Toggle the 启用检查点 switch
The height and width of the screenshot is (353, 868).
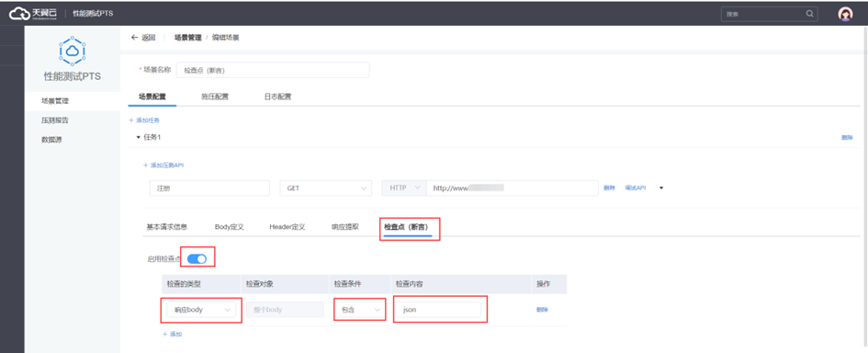coord(197,258)
